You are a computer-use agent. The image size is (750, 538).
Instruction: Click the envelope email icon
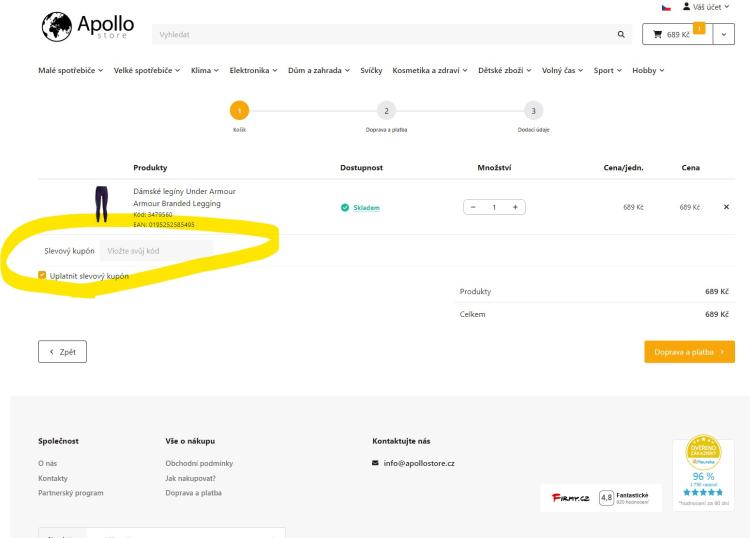375,462
